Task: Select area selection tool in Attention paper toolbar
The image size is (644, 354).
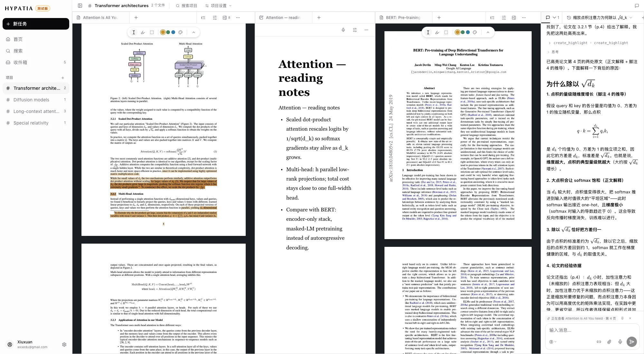Action: click(x=152, y=32)
